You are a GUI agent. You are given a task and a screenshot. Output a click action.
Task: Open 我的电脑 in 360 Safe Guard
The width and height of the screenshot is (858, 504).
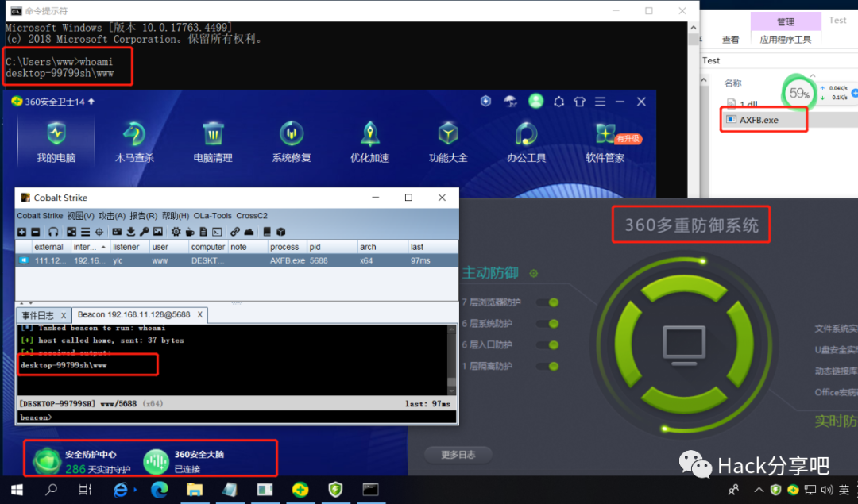click(56, 141)
